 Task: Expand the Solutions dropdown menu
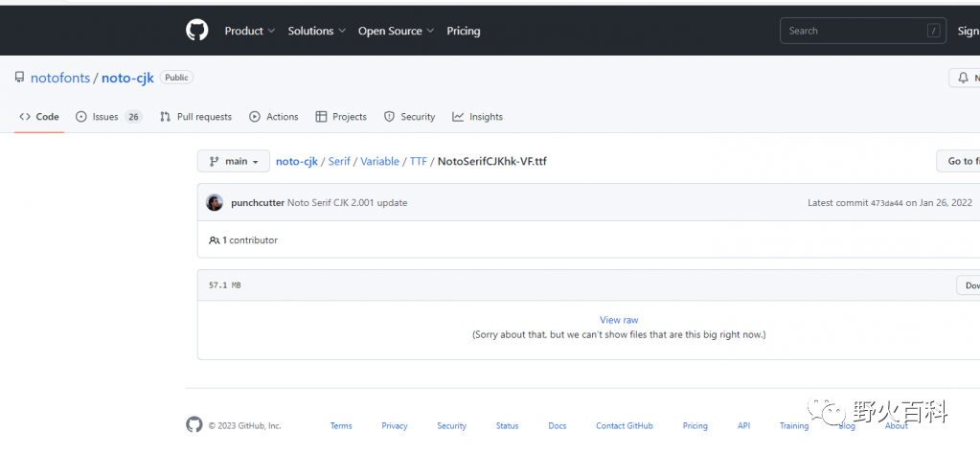(317, 31)
